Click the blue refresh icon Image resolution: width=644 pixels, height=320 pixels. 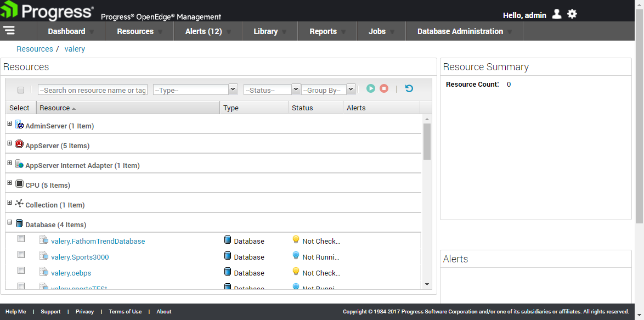coord(409,88)
